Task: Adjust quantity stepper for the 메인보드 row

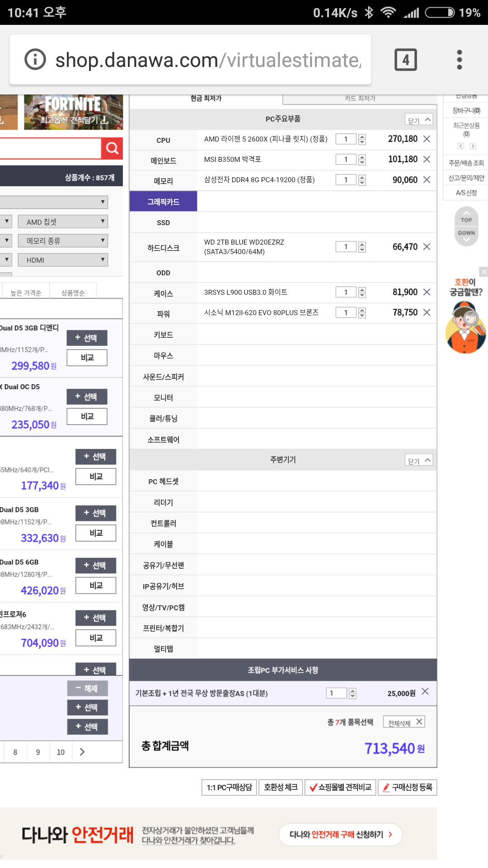Action: tap(362, 160)
